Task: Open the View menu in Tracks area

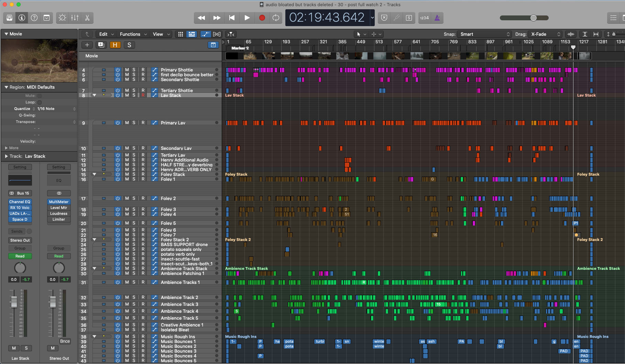Action: pyautogui.click(x=162, y=34)
